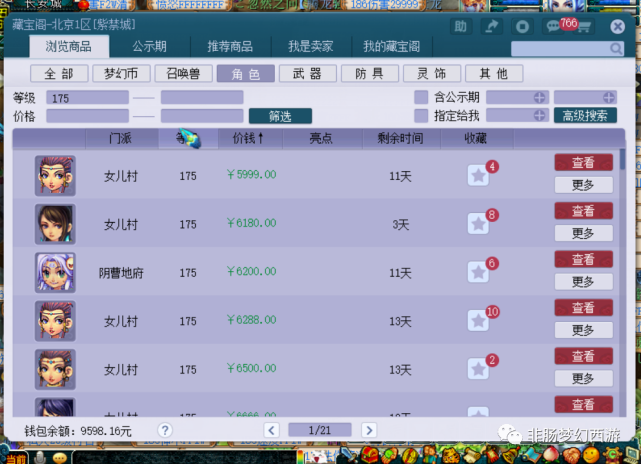Viewport: 641px width, 464px height.
Task: Click the smiley emoji icon in bottom bar
Action: (60, 458)
